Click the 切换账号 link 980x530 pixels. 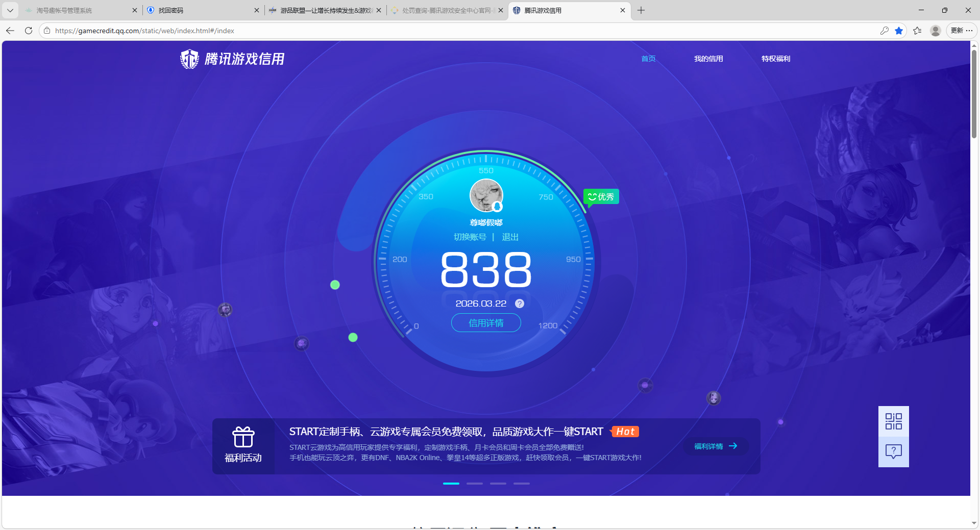(x=470, y=237)
